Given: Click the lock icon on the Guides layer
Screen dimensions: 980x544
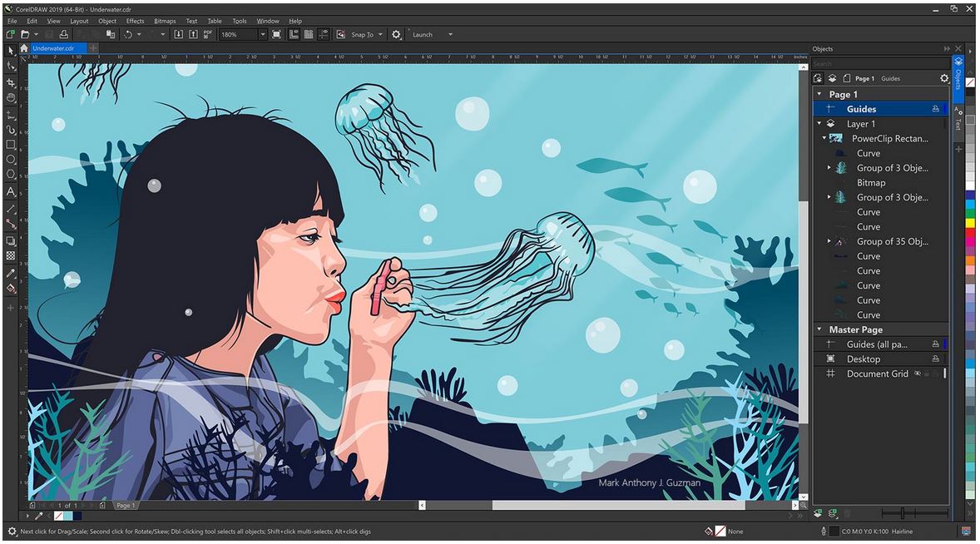Looking at the screenshot, I should tap(936, 108).
